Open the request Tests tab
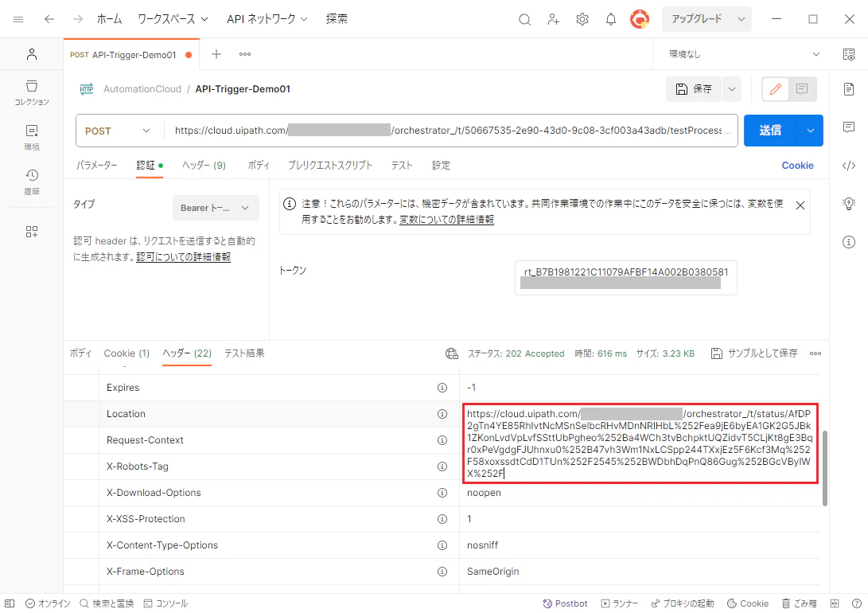The height and width of the screenshot is (613, 868). (x=402, y=165)
